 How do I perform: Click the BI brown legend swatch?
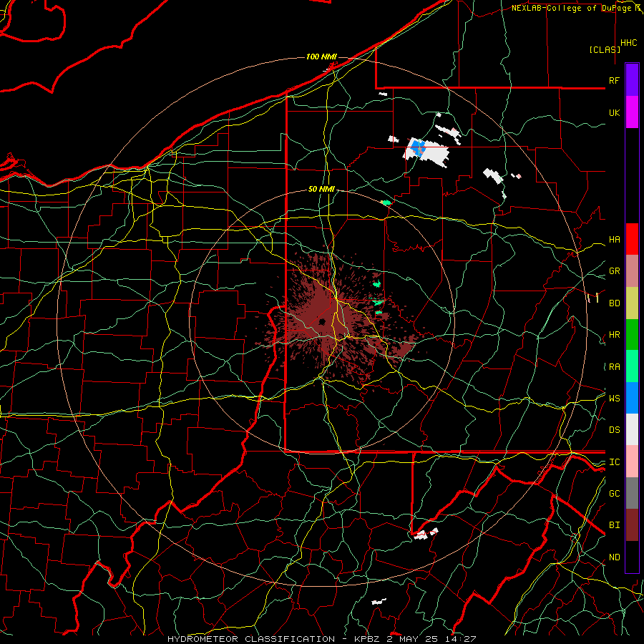pos(632,525)
